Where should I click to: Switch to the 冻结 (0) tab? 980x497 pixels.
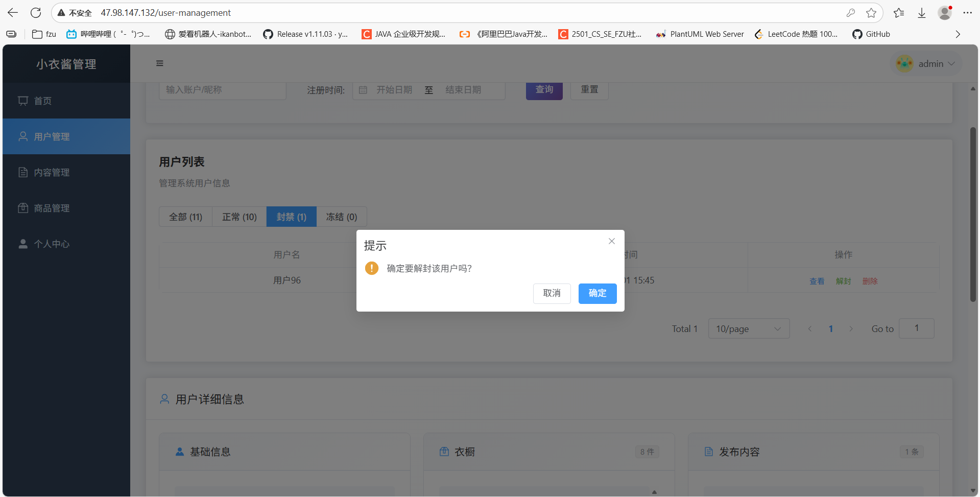pos(342,217)
